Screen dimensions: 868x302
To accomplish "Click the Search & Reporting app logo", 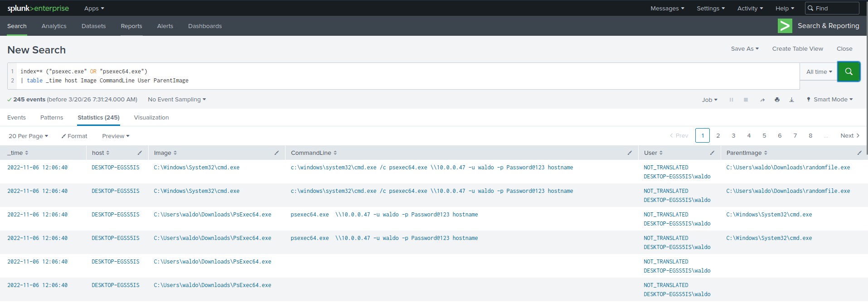I will pos(785,26).
